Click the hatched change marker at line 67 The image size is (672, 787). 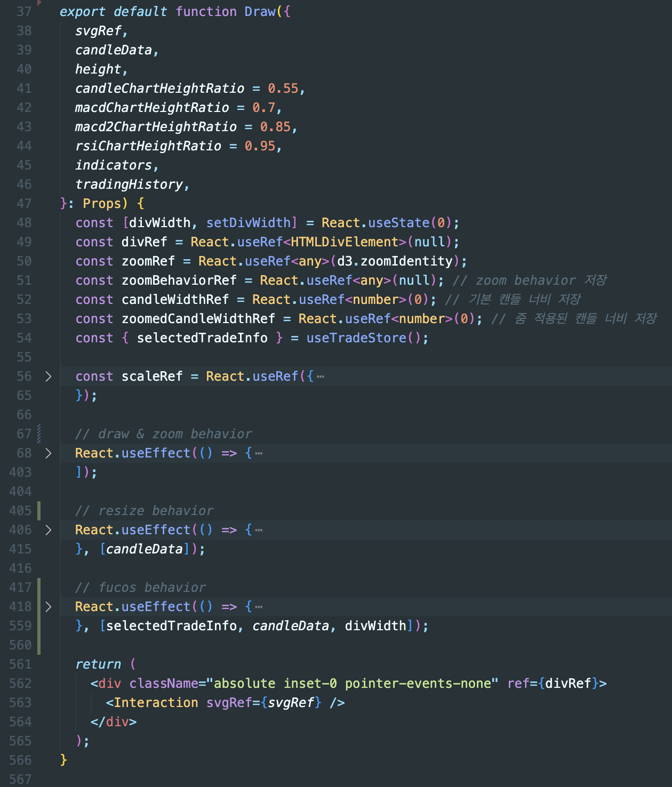(39, 434)
